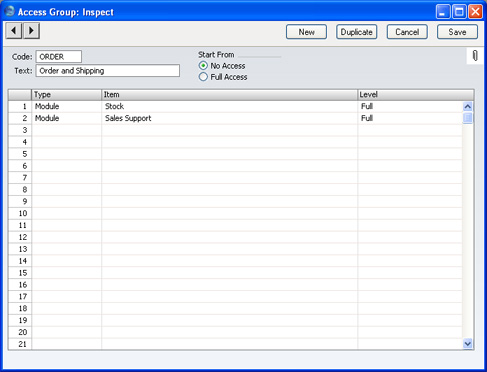Select row number 21
This screenshot has height=372, width=487.
(x=20, y=344)
